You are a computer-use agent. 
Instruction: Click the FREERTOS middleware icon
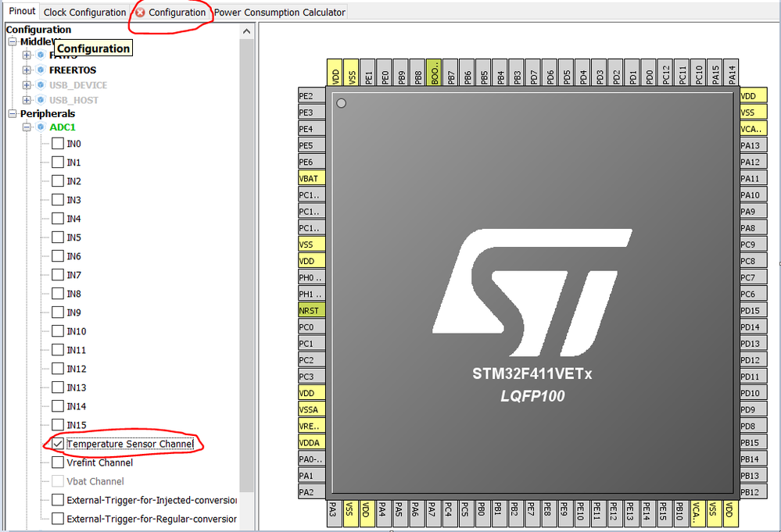[x=41, y=70]
